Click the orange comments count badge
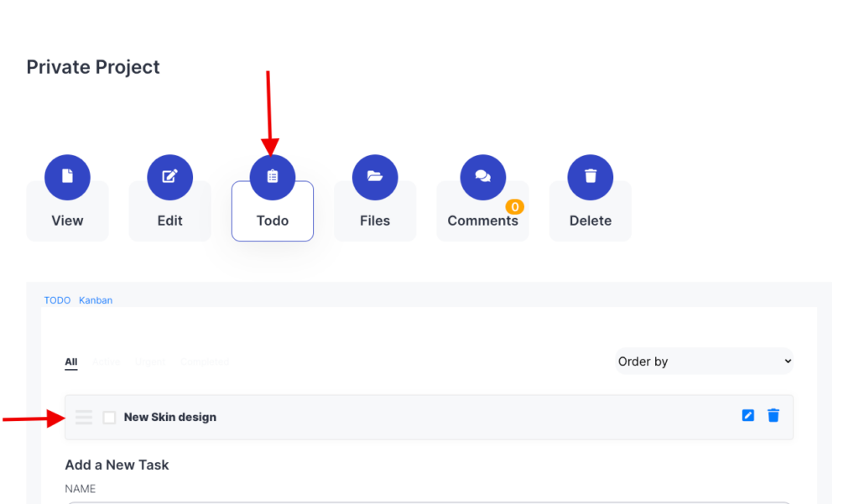This screenshot has height=504, width=859. pos(514,206)
